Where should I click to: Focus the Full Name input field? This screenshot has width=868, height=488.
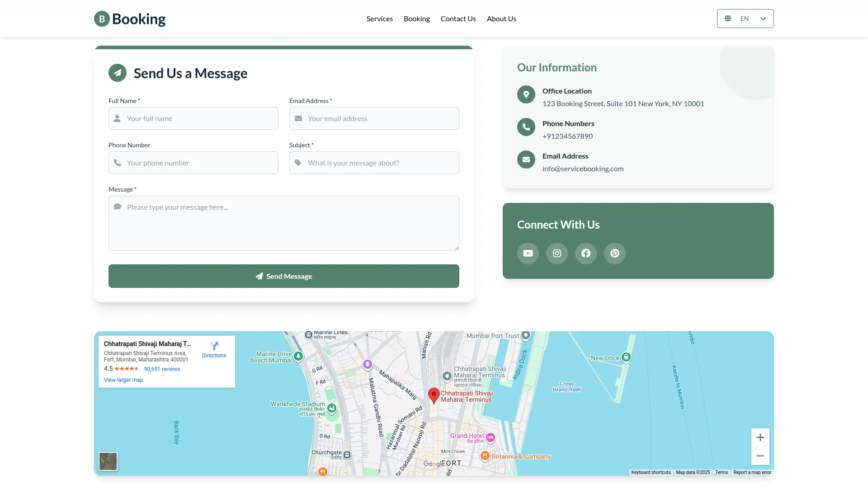coord(199,118)
